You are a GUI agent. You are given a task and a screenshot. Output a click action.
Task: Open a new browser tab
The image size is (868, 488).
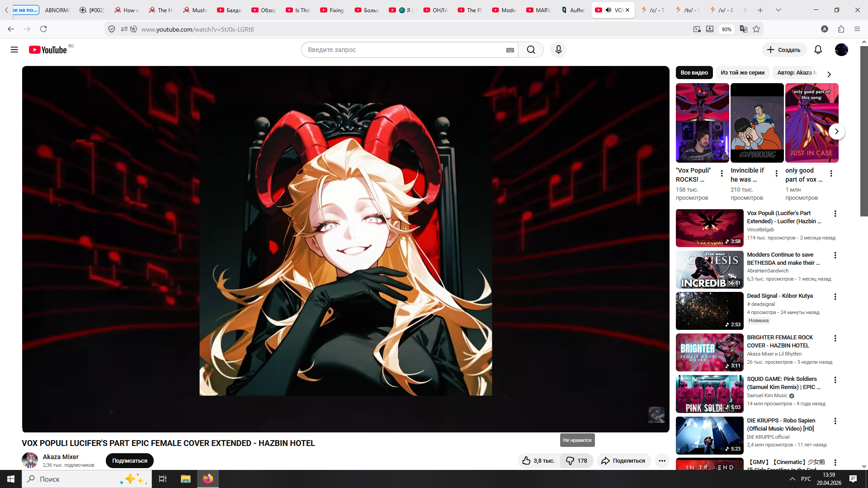760,10
